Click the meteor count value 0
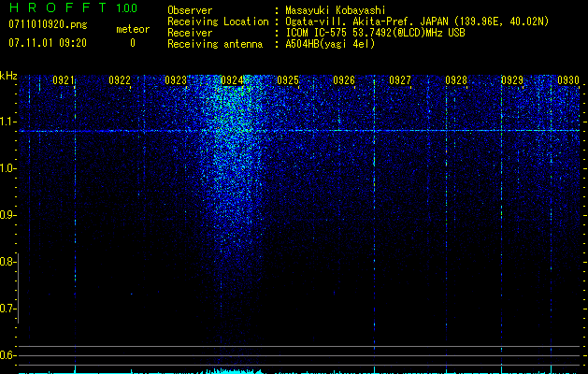 point(133,43)
